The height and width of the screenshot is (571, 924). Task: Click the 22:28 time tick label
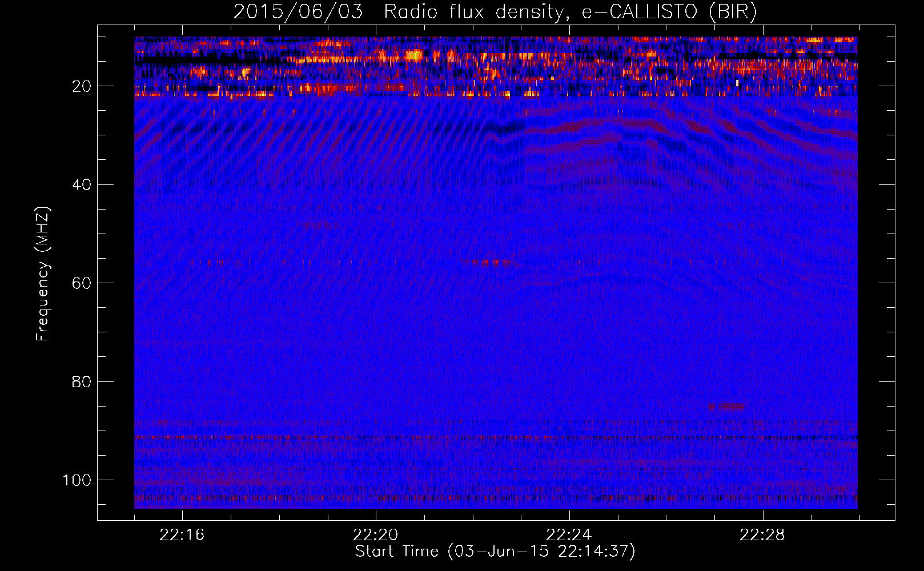coord(762,535)
